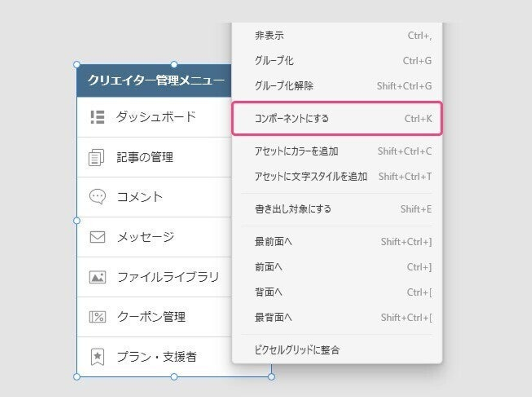Click the 記事の管理 documents icon
This screenshot has width=532, height=397.
coord(96,157)
